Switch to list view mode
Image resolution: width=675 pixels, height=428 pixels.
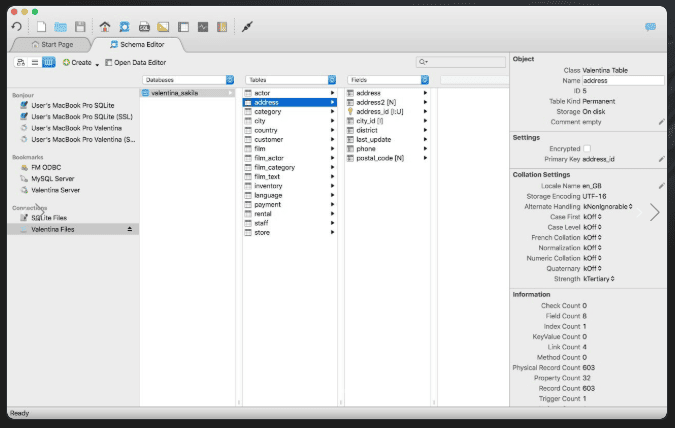click(35, 62)
